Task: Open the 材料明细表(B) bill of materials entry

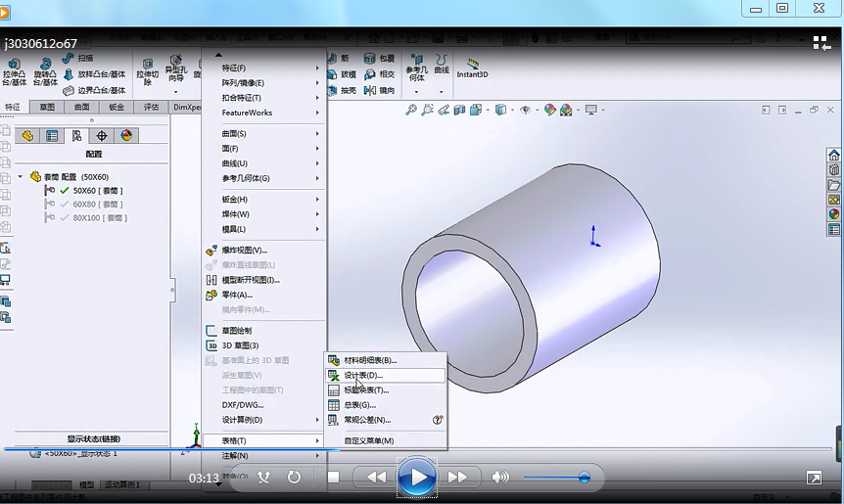Action: pos(370,360)
